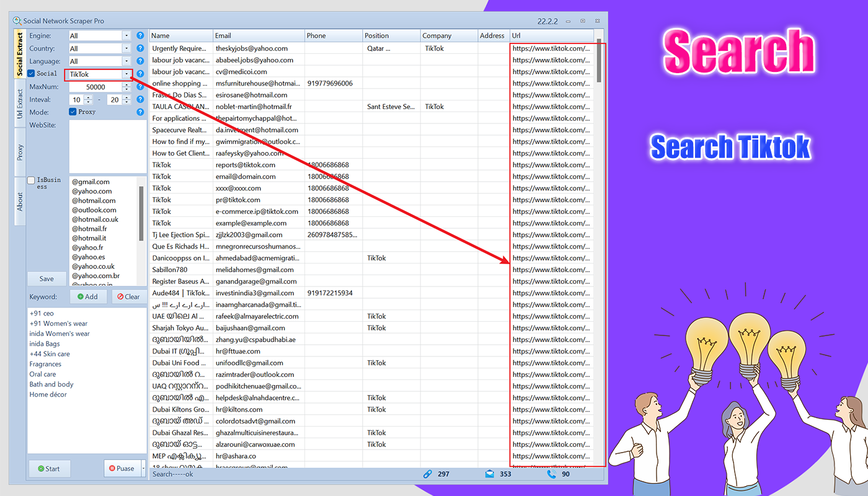Click the help icon next to Engine
The image size is (868, 496).
140,36
